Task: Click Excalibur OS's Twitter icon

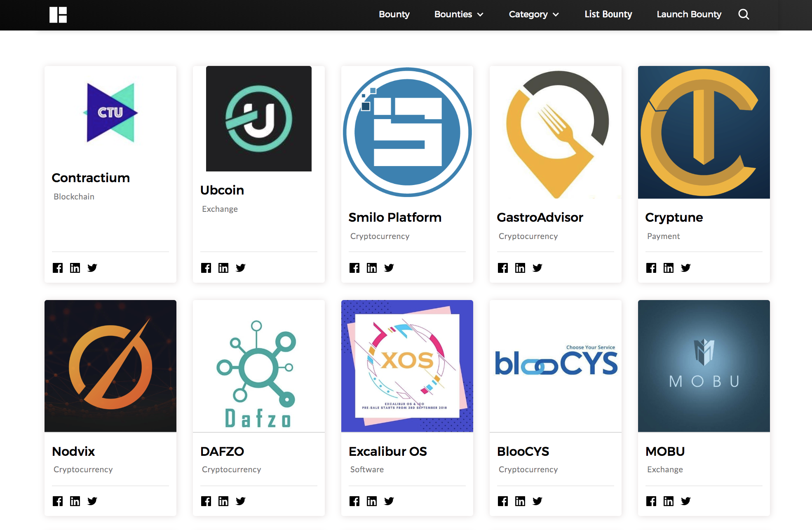Action: point(389,501)
